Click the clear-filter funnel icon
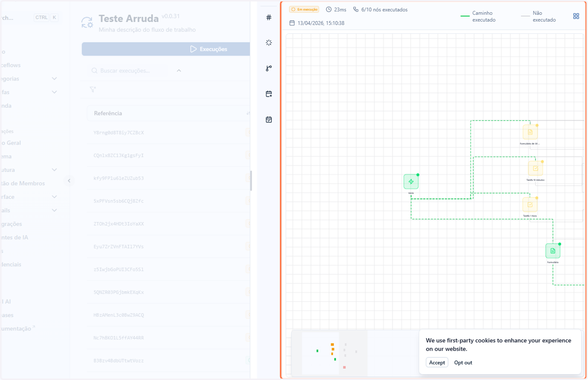The width and height of the screenshot is (588, 380). pyautogui.click(x=93, y=89)
